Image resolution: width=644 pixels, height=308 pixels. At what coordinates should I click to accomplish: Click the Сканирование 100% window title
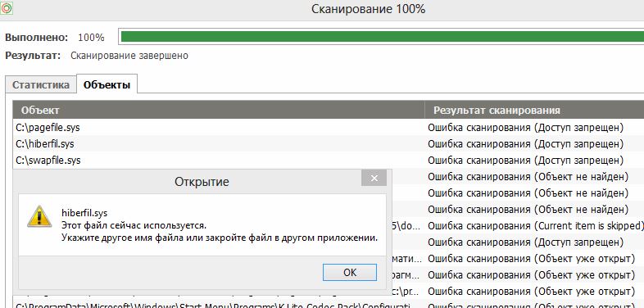(x=368, y=9)
